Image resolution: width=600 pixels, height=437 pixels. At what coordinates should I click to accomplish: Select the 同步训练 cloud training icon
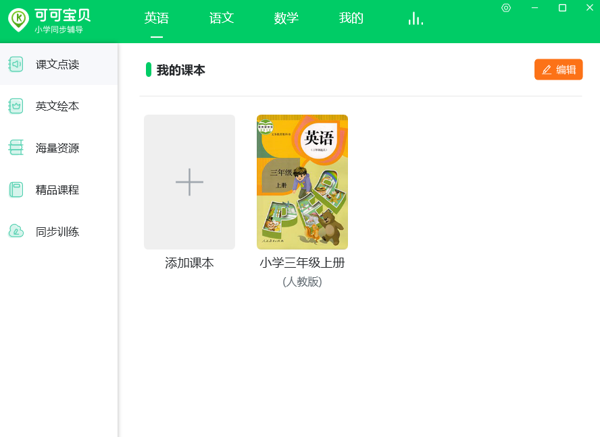16,232
